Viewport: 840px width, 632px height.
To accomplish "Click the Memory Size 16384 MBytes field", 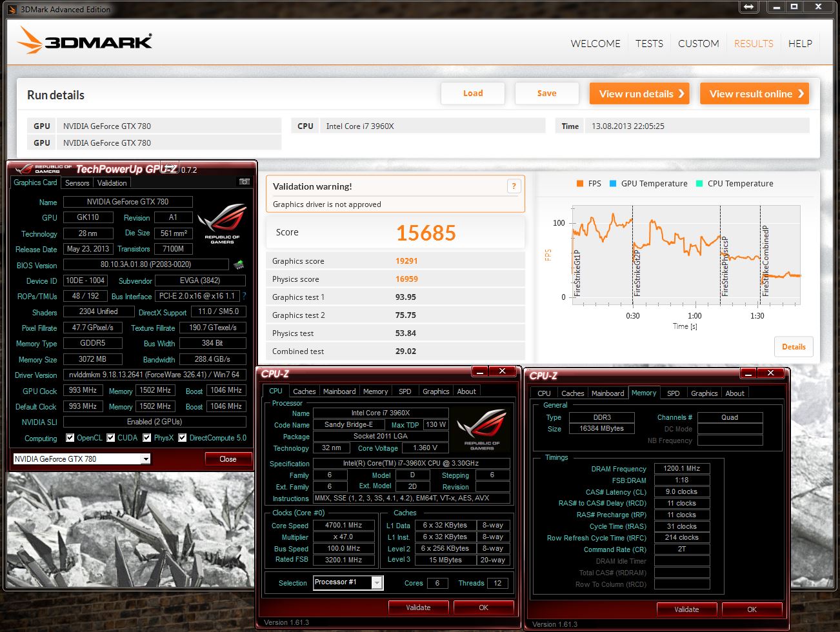I will (602, 429).
